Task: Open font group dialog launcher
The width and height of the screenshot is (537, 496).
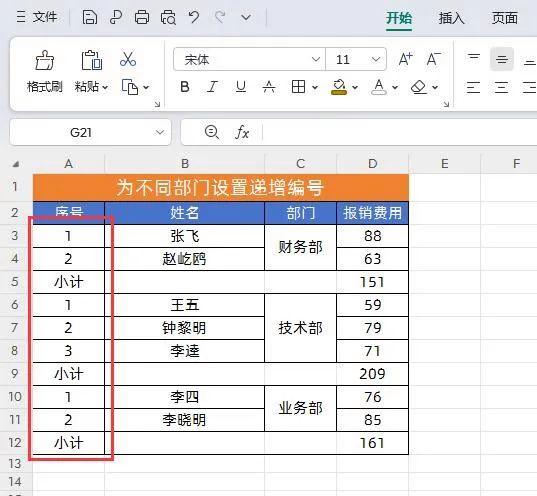Action: [446, 104]
